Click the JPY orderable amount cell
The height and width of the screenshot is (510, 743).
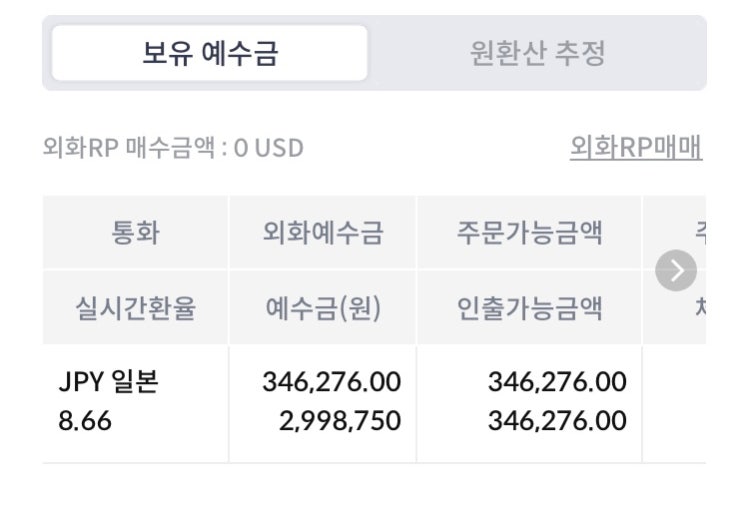coord(557,381)
